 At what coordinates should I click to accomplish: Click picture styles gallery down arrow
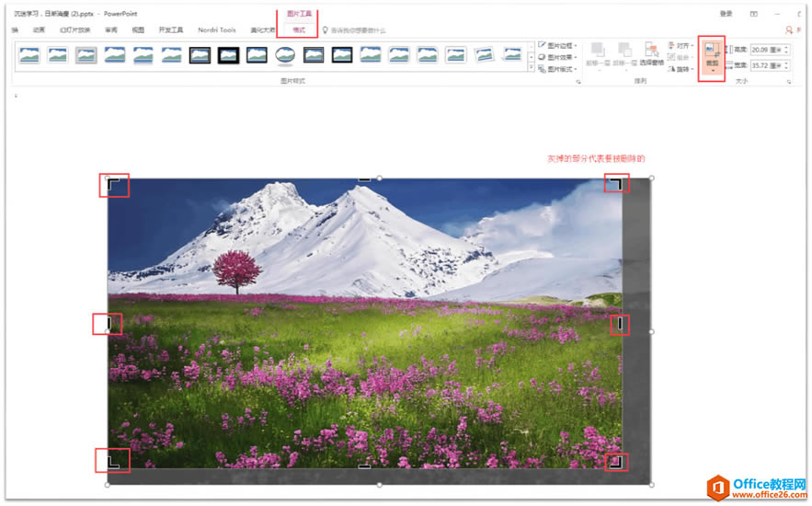pos(531,57)
